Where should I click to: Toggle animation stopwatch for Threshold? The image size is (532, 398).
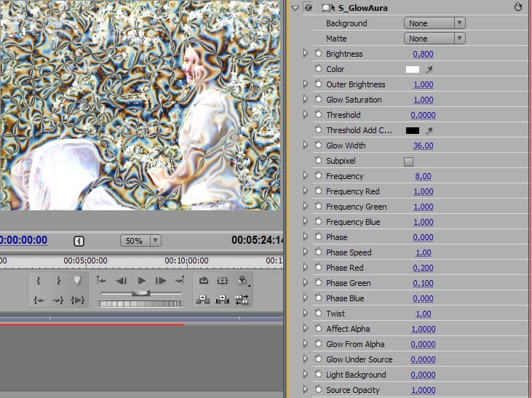(x=318, y=115)
